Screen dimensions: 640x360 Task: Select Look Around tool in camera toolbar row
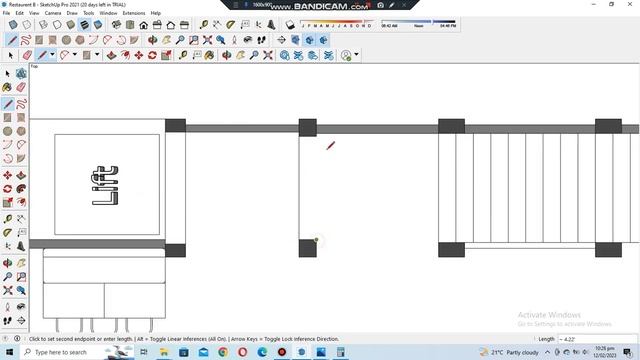point(248,40)
